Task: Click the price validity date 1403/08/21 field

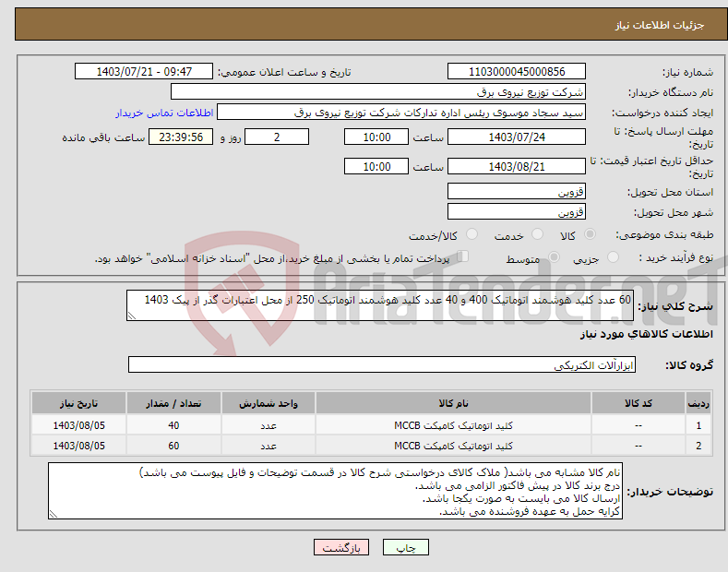Action: click(x=517, y=166)
